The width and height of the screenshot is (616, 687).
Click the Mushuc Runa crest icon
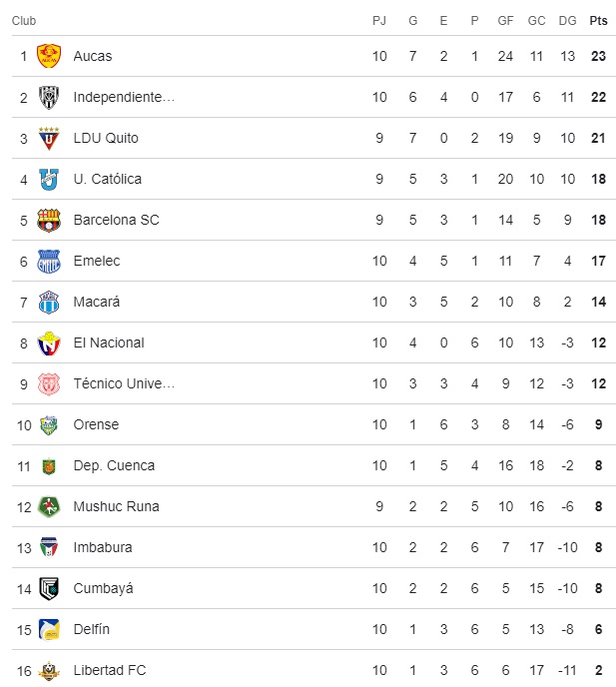[49, 506]
